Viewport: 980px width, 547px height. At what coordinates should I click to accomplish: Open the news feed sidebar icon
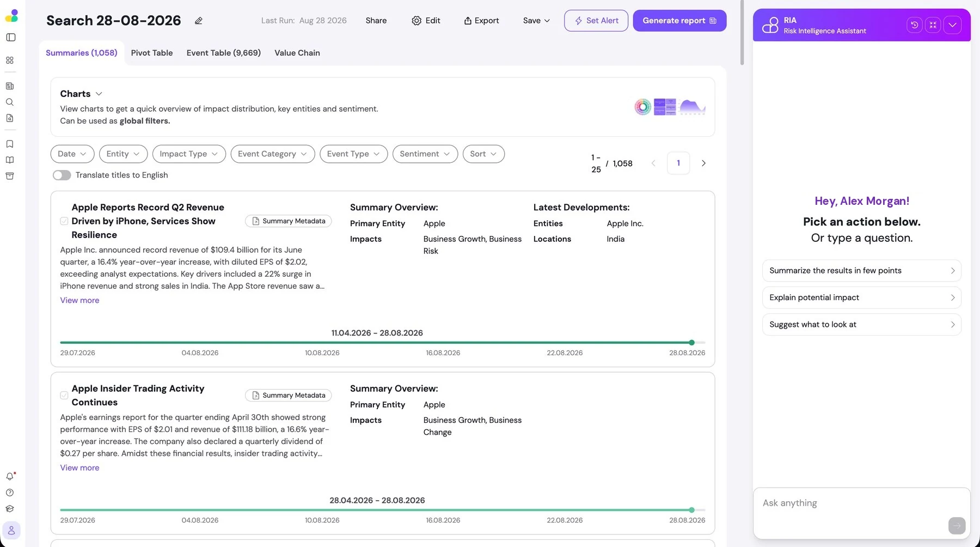[10, 86]
